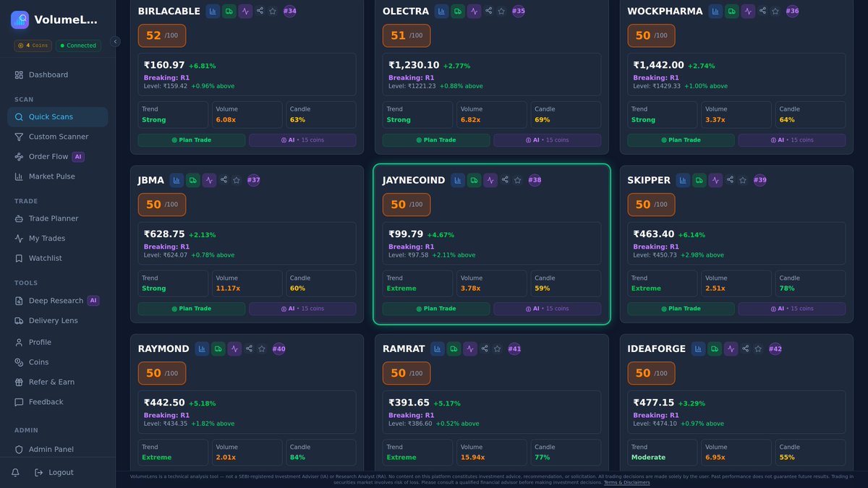This screenshot has width=868, height=488.
Task: Open the AI 15 coins dropdown on OLECTRA
Action: [547, 140]
